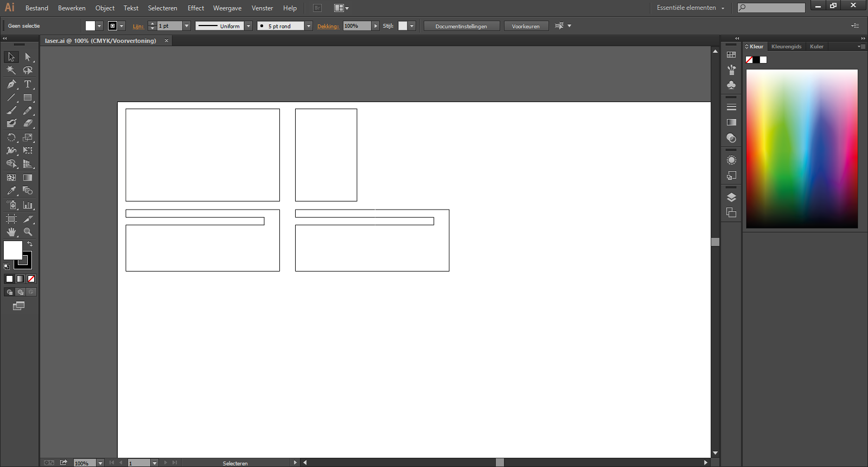Select the Magic Wand tool
Viewport: 868px width, 467px height.
(x=11, y=70)
